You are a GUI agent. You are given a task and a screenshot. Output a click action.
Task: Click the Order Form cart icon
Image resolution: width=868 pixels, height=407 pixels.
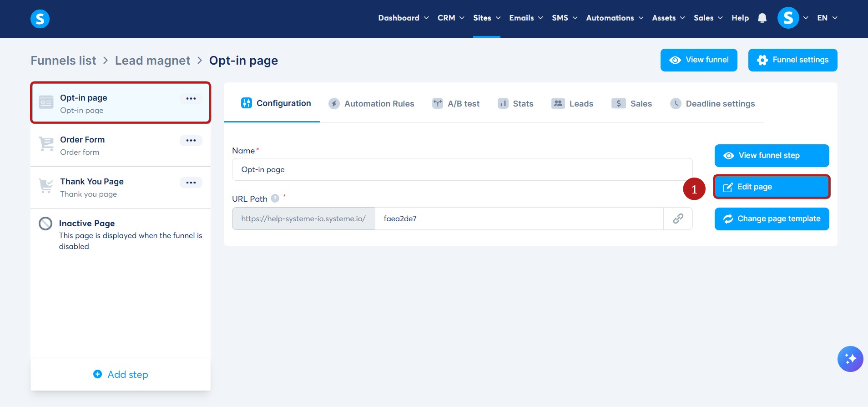46,144
